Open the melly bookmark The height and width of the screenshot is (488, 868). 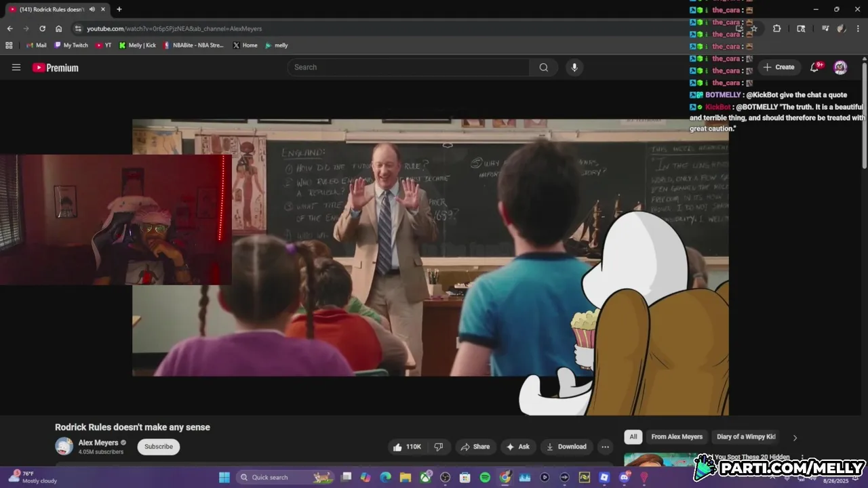tap(277, 45)
